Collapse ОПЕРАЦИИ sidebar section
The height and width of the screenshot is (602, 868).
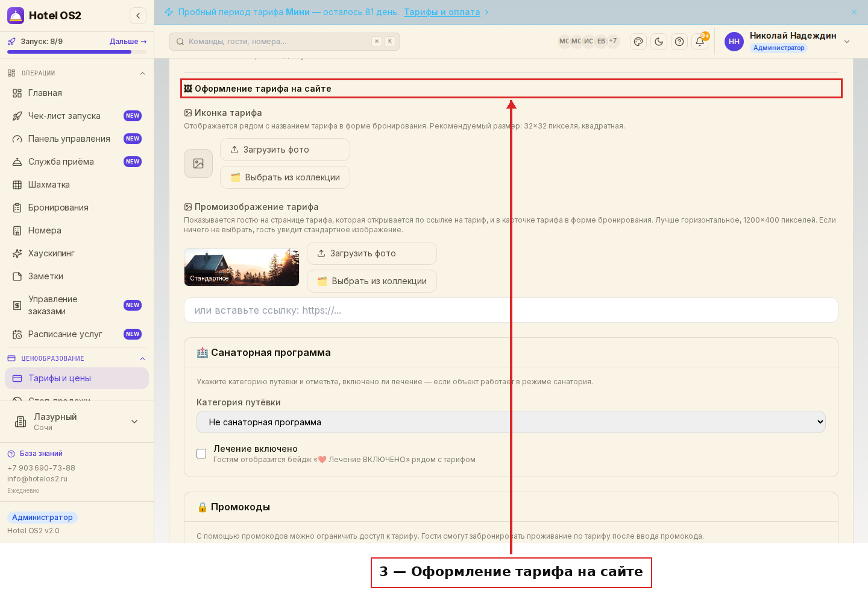click(142, 74)
